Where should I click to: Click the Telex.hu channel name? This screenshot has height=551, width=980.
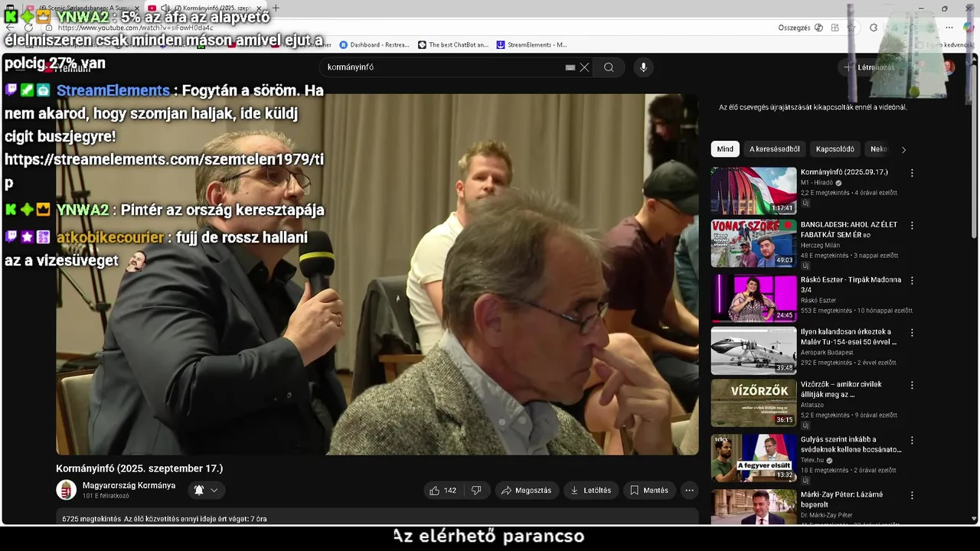pyautogui.click(x=814, y=461)
